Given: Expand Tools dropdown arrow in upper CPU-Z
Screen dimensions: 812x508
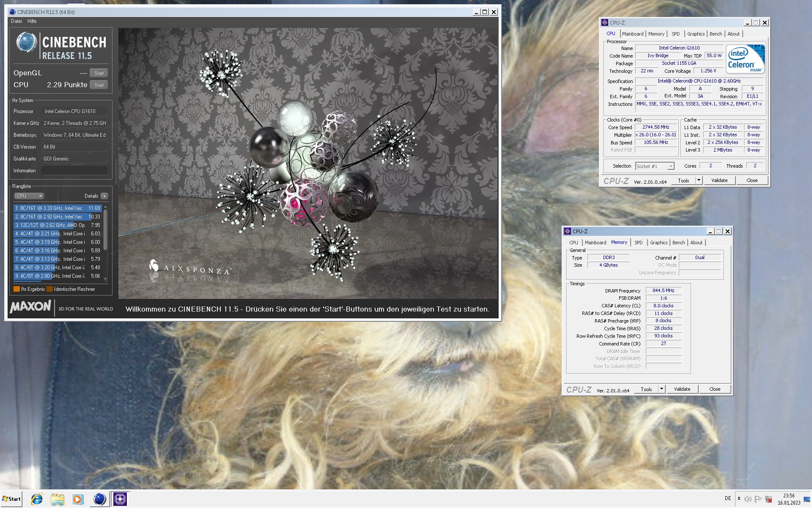Looking at the screenshot, I should click(699, 181).
